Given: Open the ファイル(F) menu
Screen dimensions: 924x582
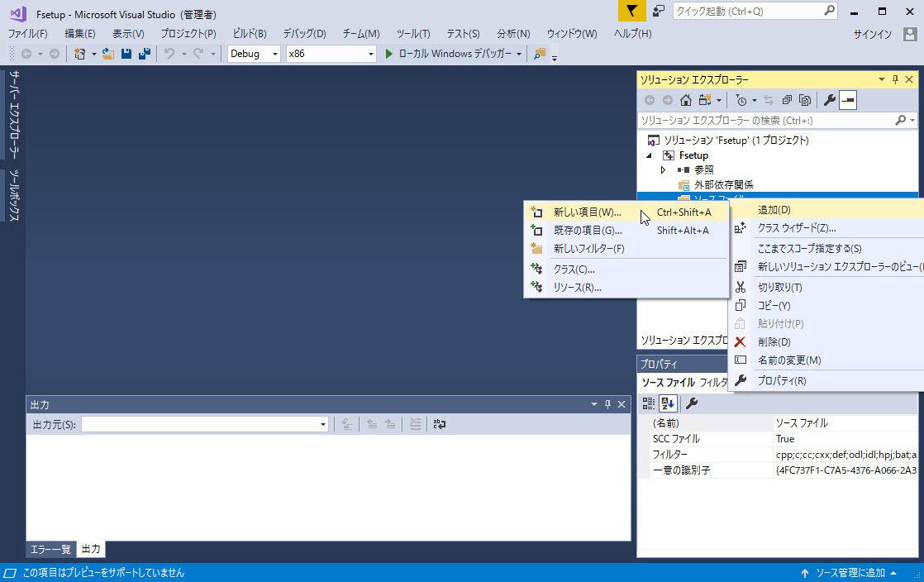Looking at the screenshot, I should [x=28, y=34].
